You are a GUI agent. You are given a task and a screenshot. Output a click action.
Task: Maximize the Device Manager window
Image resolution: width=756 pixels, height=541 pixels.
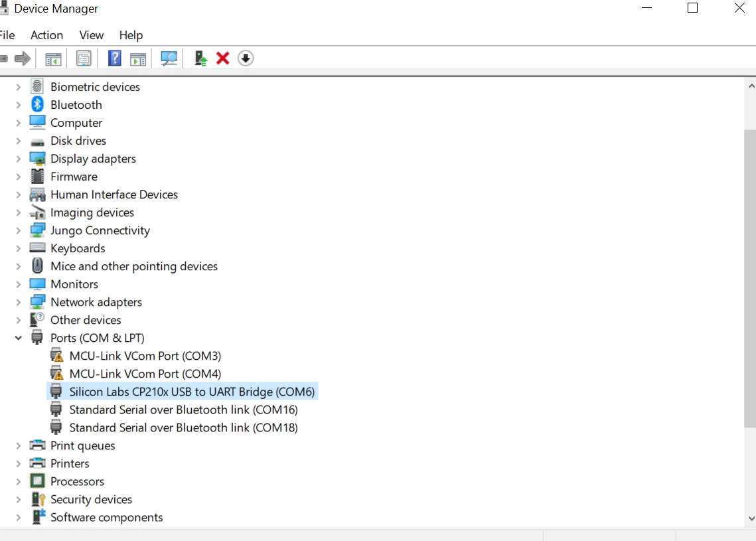[692, 8]
